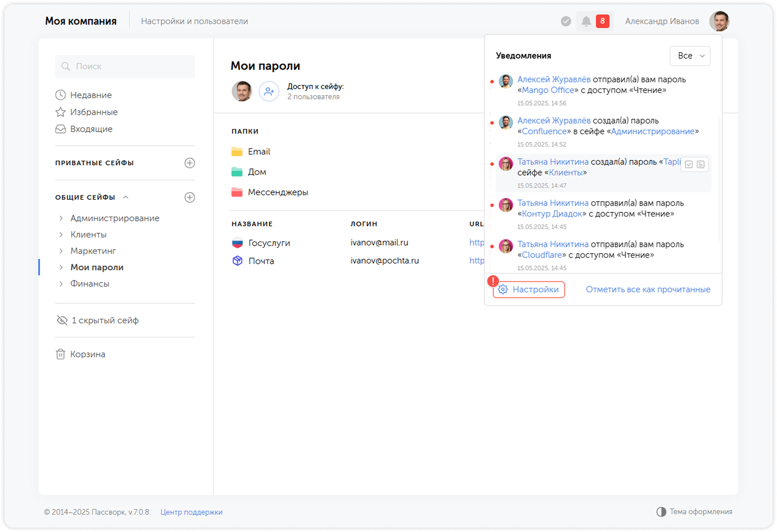Collapse the Общие сейфы section
Viewport: 777px width, 532px height.
coord(126,197)
